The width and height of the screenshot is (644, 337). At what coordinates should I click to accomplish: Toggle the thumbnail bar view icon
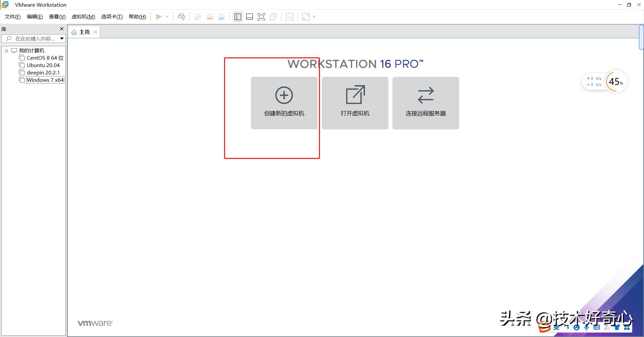pos(250,17)
